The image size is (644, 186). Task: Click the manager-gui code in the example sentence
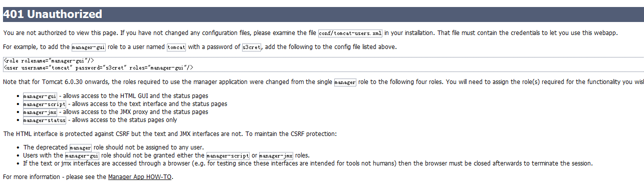(x=88, y=47)
